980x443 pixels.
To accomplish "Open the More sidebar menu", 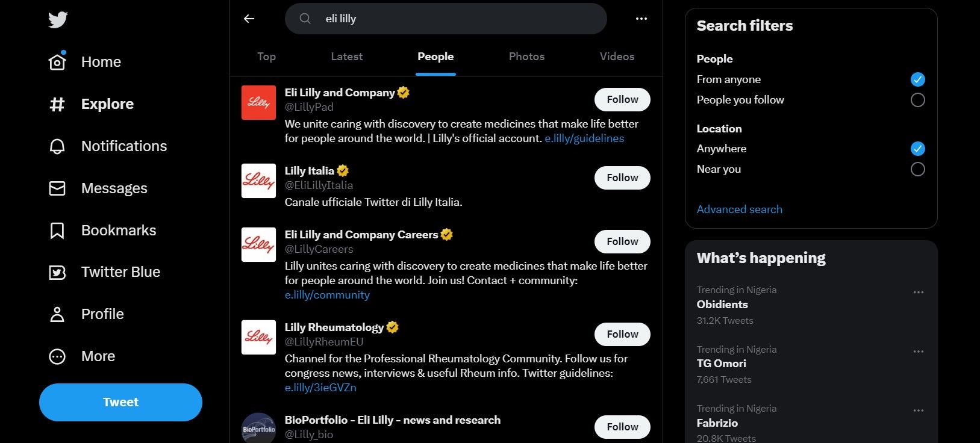I will click(97, 356).
